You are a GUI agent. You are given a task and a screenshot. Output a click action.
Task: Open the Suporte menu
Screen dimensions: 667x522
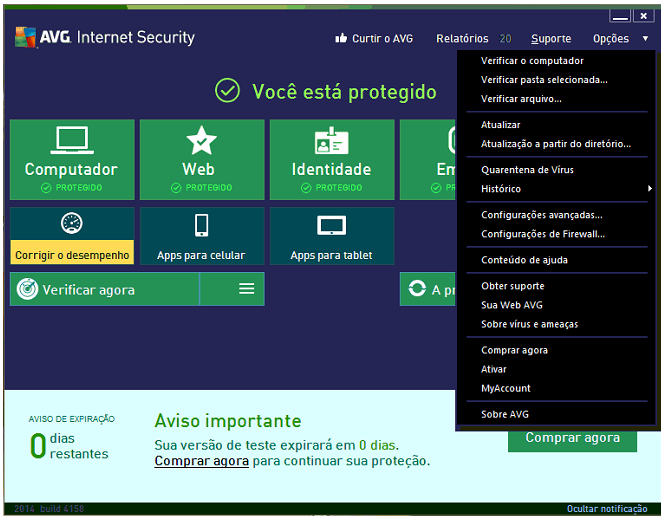coord(551,39)
